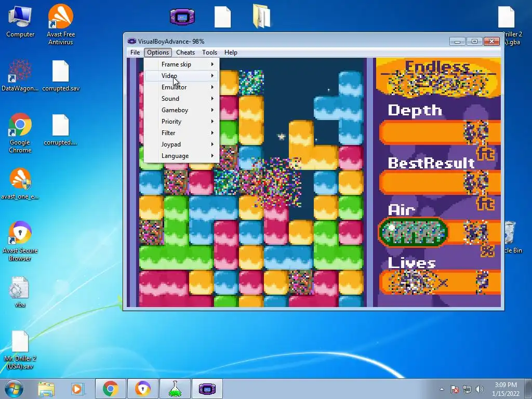Select the corrupted.sav file on desktop
The image size is (532, 399).
61,75
